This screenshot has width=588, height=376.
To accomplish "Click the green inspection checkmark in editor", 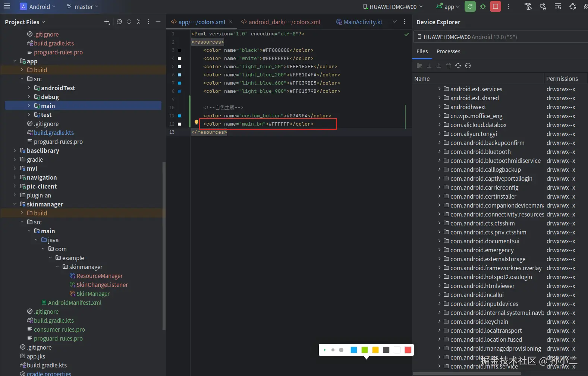I will click(x=406, y=34).
